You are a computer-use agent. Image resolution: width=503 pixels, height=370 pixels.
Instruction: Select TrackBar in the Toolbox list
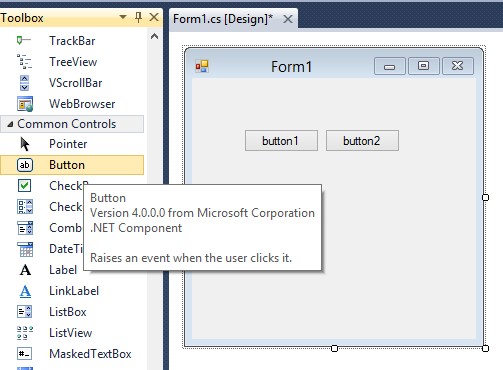pos(72,41)
